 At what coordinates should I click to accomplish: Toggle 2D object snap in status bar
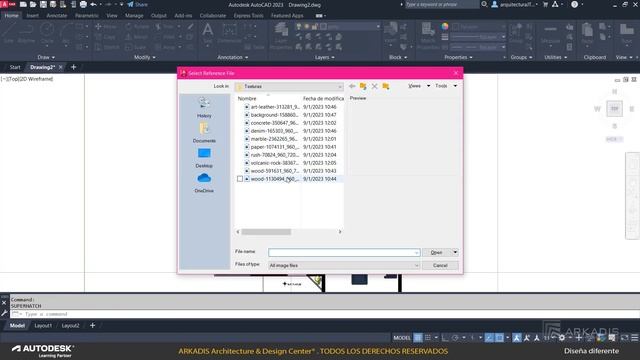[x=499, y=338]
